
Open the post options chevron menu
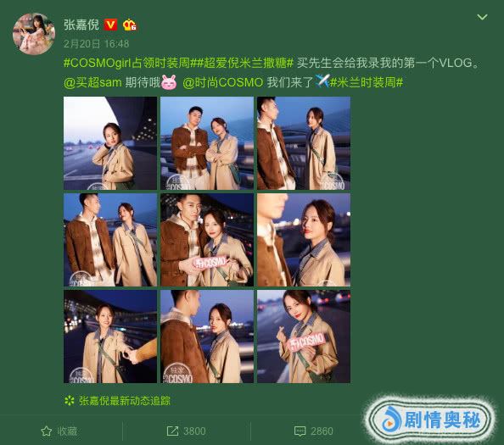pos(482,17)
